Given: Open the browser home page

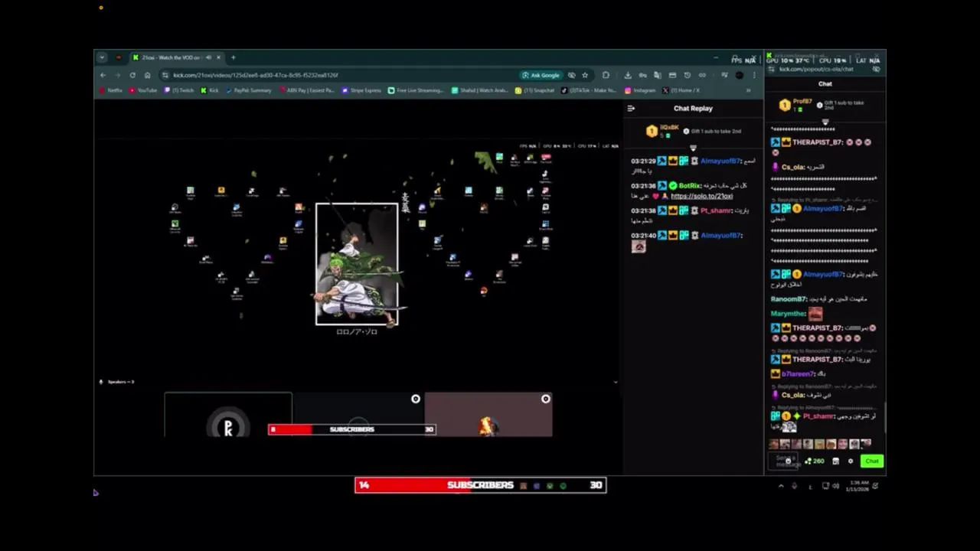Looking at the screenshot, I should (x=147, y=75).
